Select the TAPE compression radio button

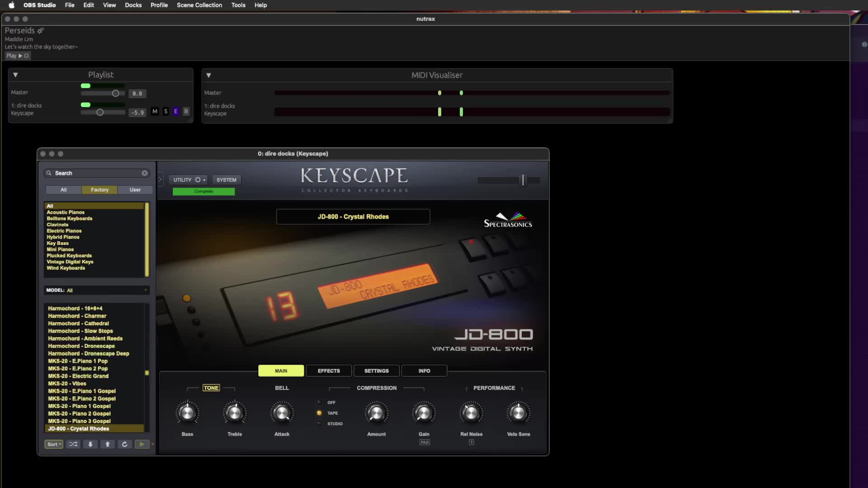[x=319, y=413]
